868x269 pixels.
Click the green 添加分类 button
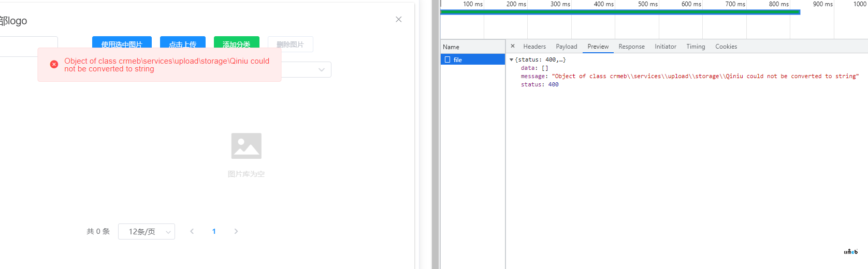237,43
